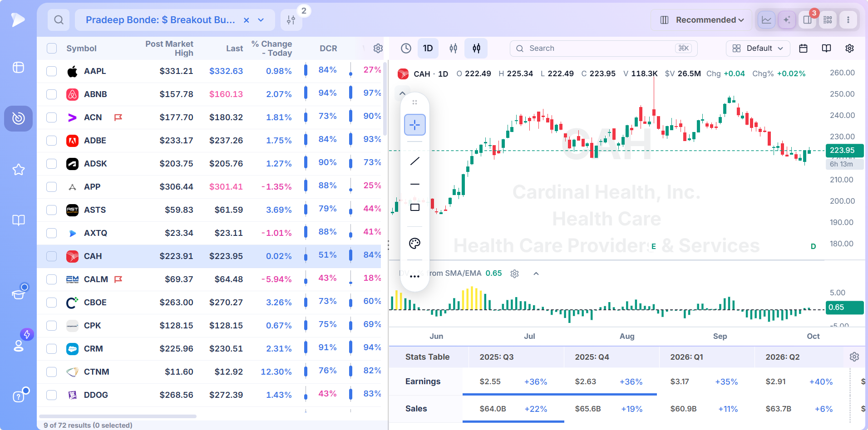
Task: Open the book reference icon in chart toolbar
Action: (x=826, y=48)
